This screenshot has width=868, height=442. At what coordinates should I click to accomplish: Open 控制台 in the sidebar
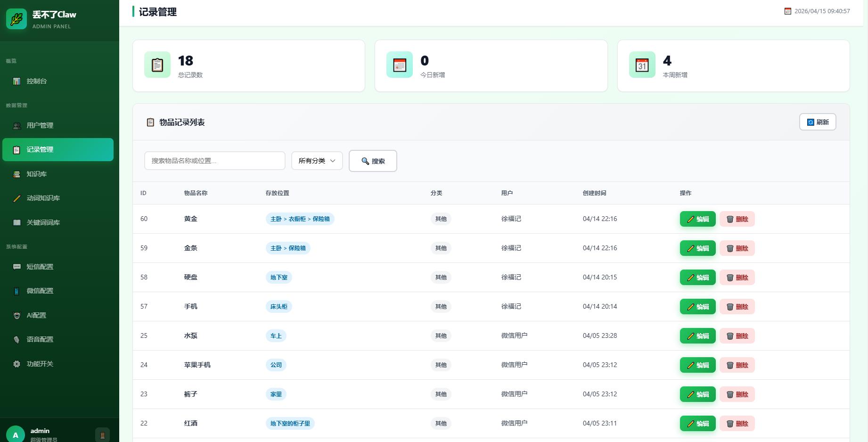point(37,81)
